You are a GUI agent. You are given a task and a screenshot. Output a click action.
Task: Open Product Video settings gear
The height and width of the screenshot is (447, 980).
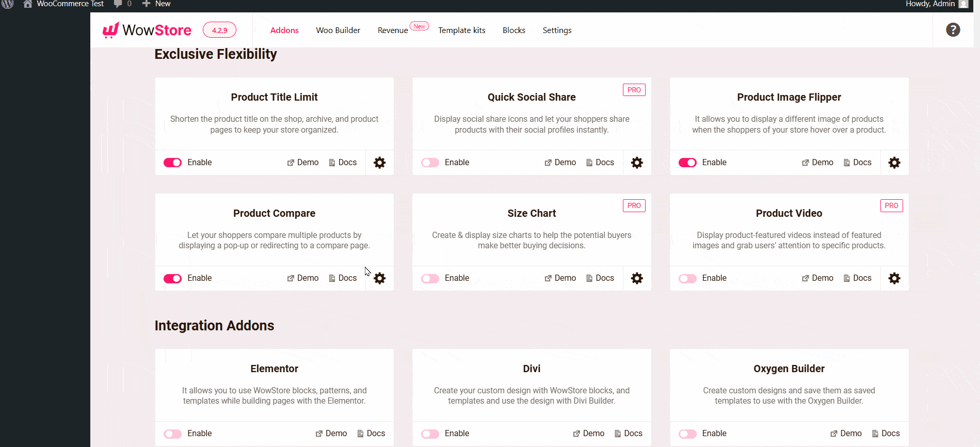(894, 278)
